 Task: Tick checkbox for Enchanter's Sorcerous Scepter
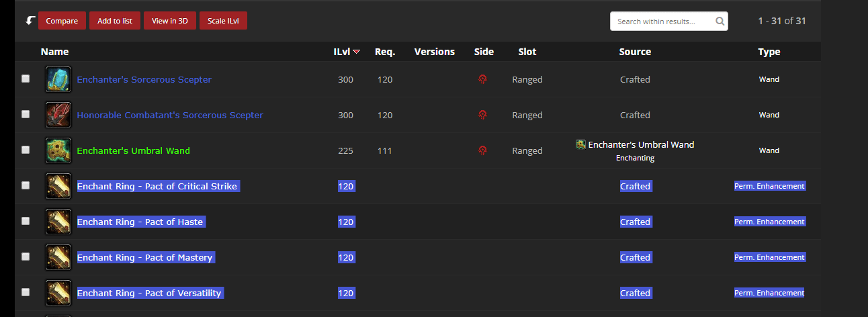coord(26,79)
